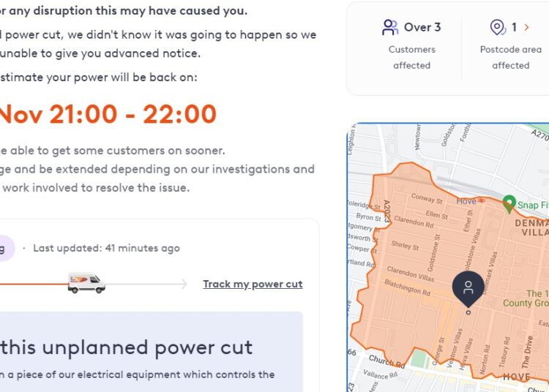Click the HOVE area label on map

coord(517,377)
